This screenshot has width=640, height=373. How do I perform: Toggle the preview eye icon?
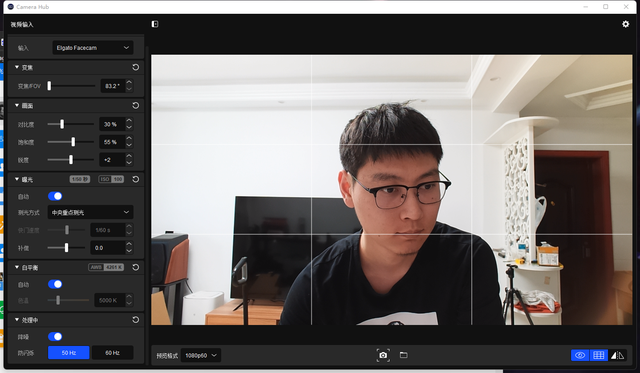click(x=580, y=355)
